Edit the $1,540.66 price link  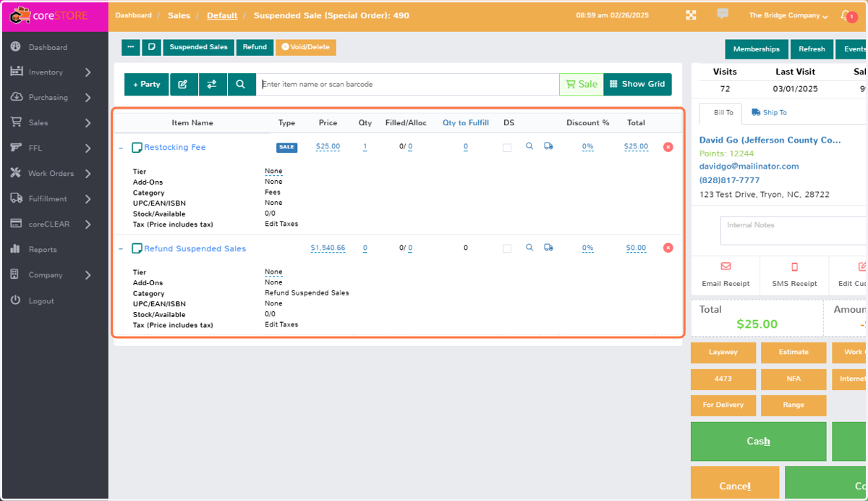pos(328,248)
